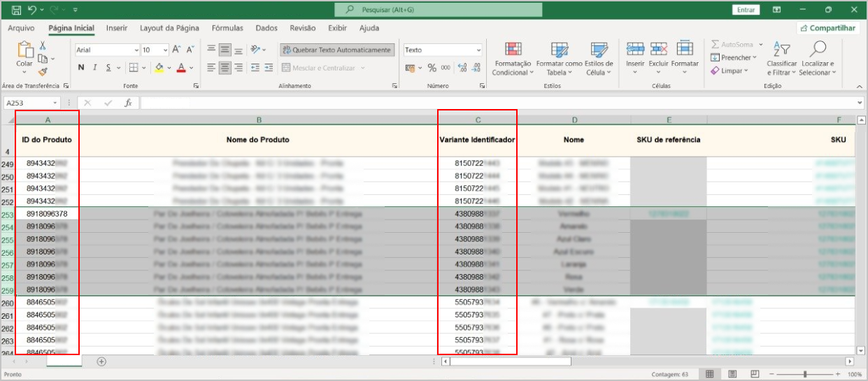The height and width of the screenshot is (381, 868).
Task: Open the Exibir tab
Action: pyautogui.click(x=337, y=28)
